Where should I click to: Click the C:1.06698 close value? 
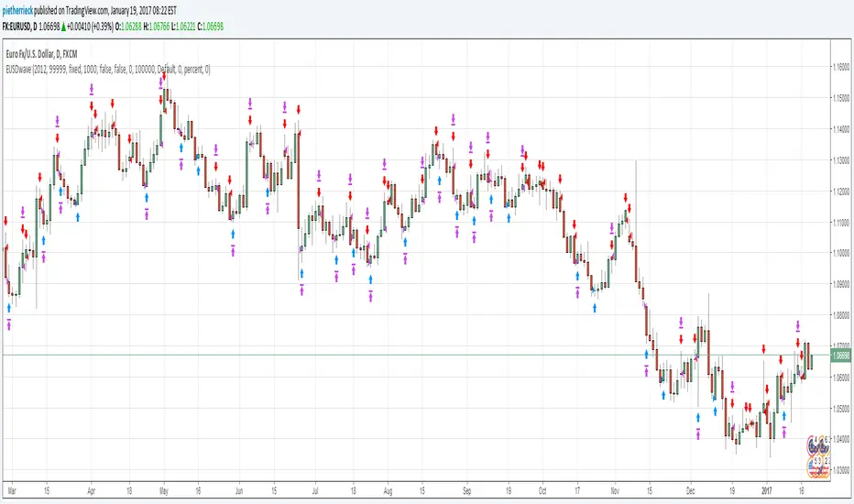click(210, 27)
